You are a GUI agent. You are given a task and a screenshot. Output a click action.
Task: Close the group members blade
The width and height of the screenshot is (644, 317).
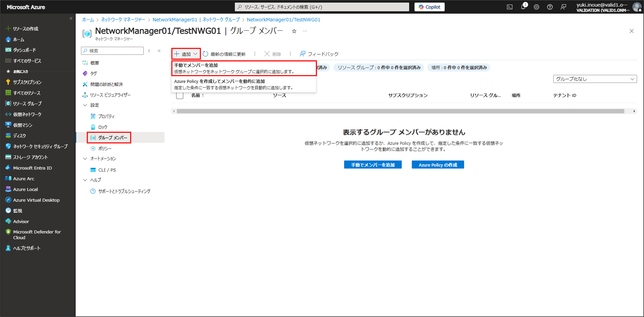coord(631,31)
